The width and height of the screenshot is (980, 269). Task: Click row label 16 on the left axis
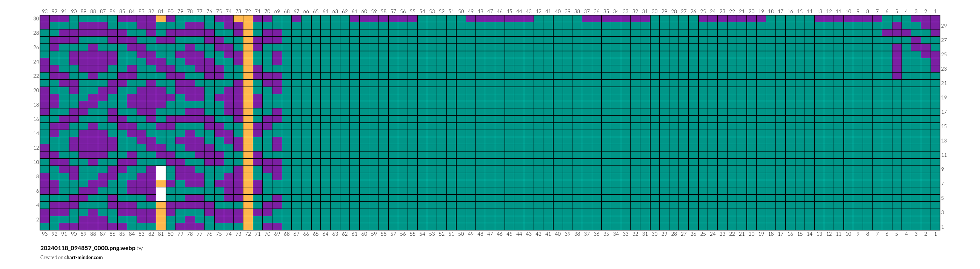coord(36,119)
